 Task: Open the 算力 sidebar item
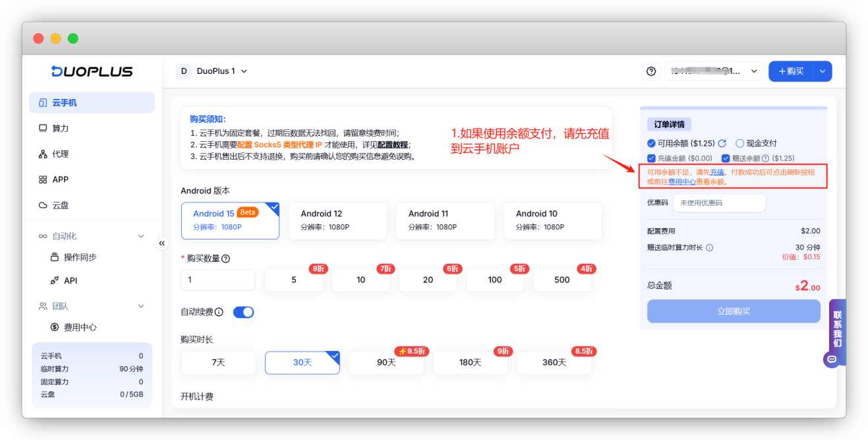tap(92, 129)
